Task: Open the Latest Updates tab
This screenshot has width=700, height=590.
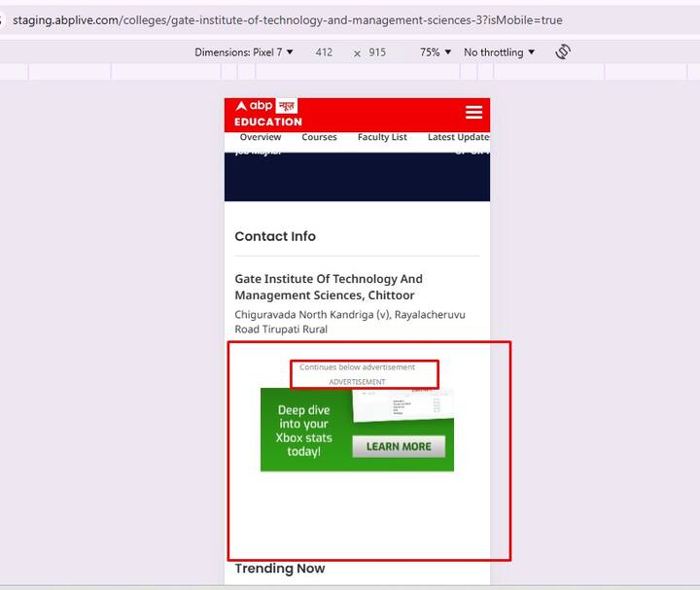Action: pyautogui.click(x=458, y=138)
